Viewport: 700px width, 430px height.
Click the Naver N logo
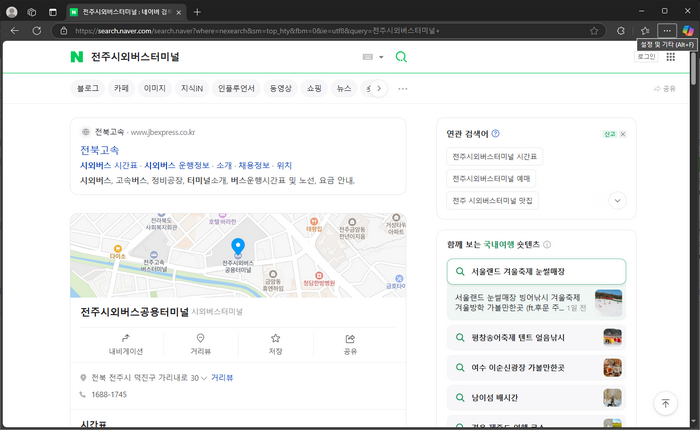click(x=77, y=57)
